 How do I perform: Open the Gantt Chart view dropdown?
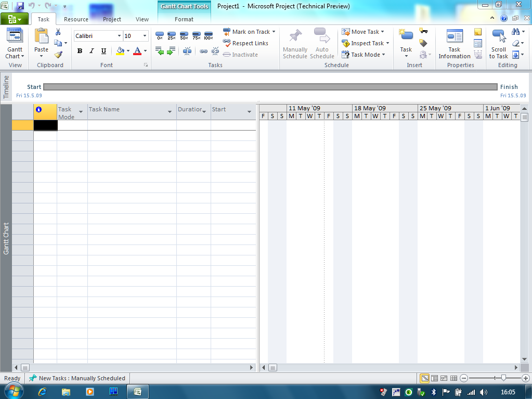tap(15, 53)
